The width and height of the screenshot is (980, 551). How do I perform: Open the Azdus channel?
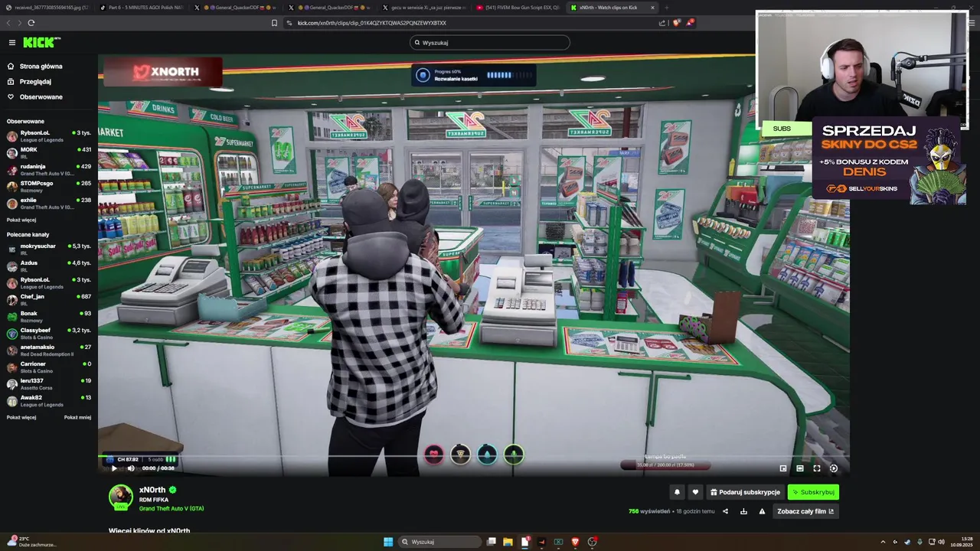coord(49,266)
